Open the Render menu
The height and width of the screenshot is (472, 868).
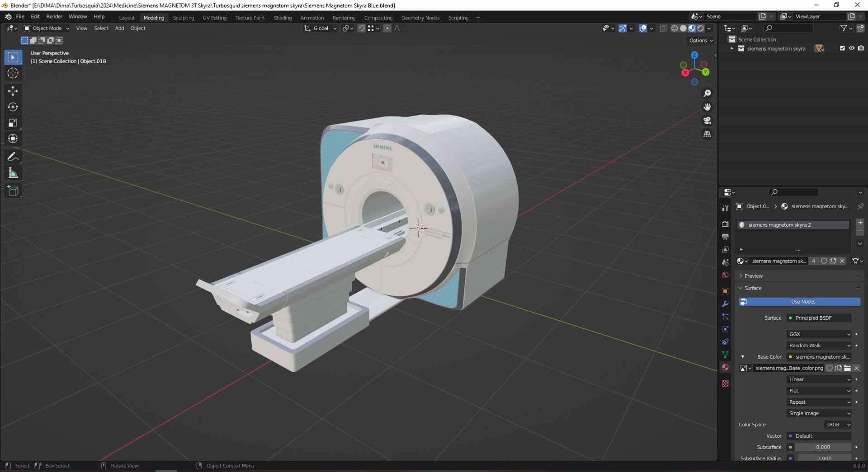pos(54,17)
